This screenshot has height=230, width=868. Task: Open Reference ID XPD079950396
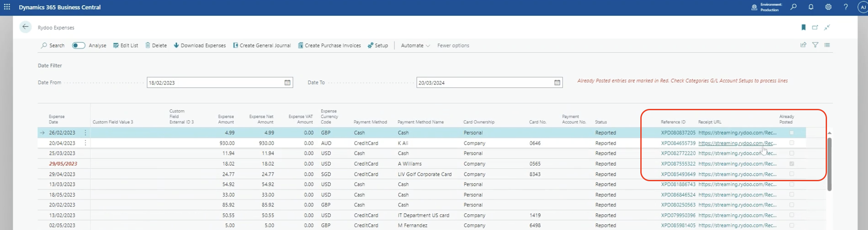point(678,215)
